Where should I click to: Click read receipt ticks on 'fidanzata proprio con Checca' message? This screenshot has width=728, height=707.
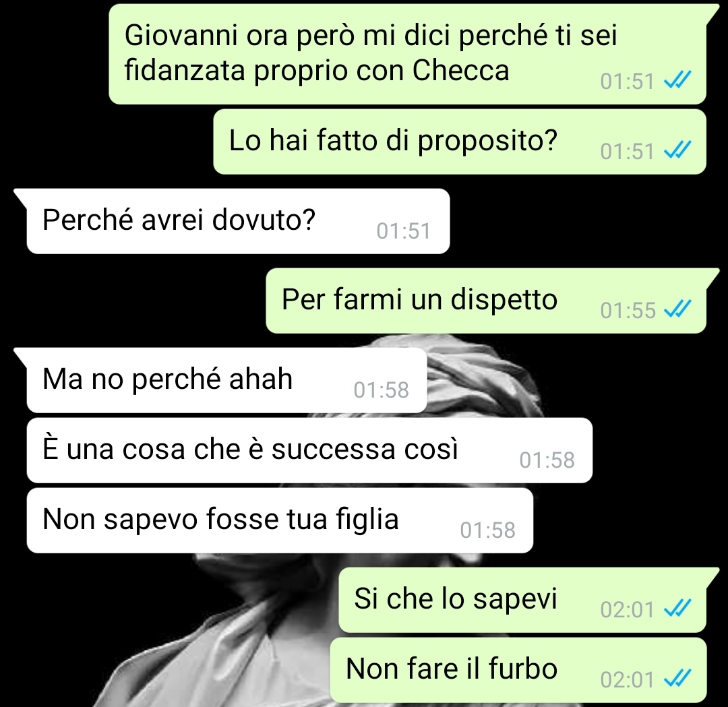677,81
